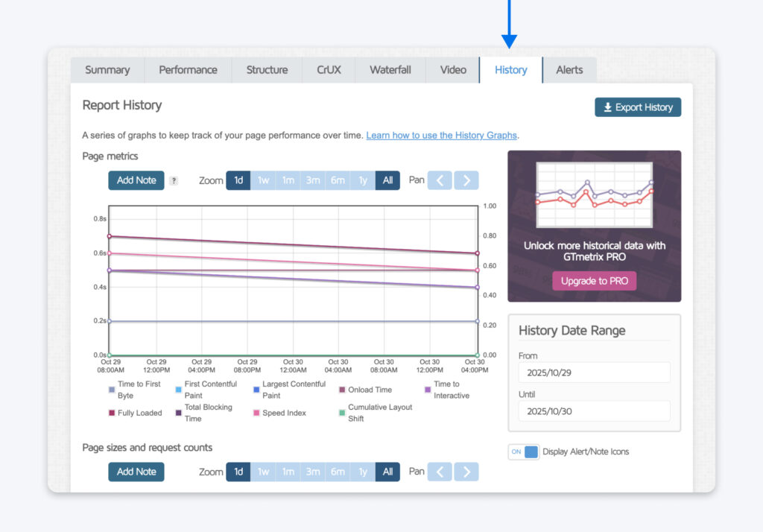Image resolution: width=763 pixels, height=532 pixels.
Task: Add a note on the Page metrics graph
Action: pyautogui.click(x=136, y=180)
